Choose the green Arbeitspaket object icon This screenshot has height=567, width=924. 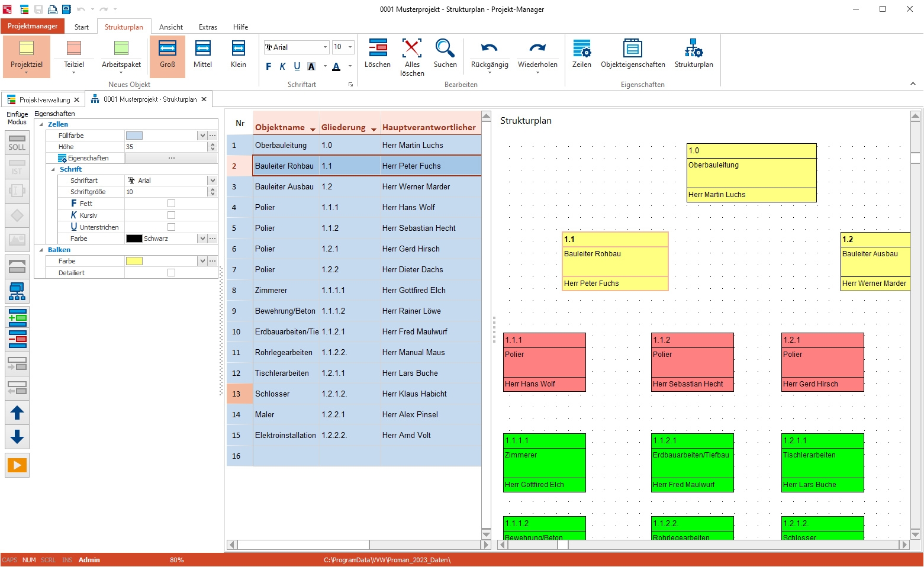121,48
